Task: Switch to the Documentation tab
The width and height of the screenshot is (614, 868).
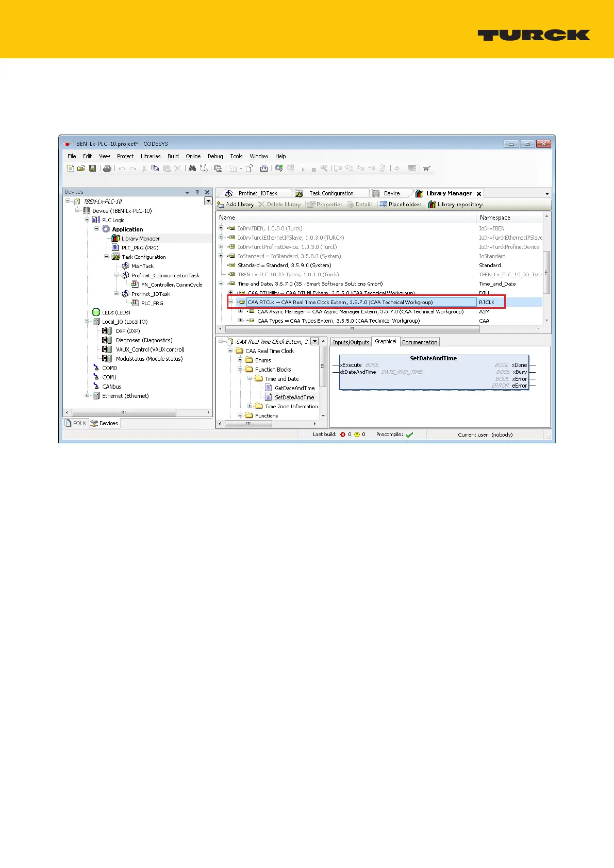Action: pyautogui.click(x=420, y=342)
